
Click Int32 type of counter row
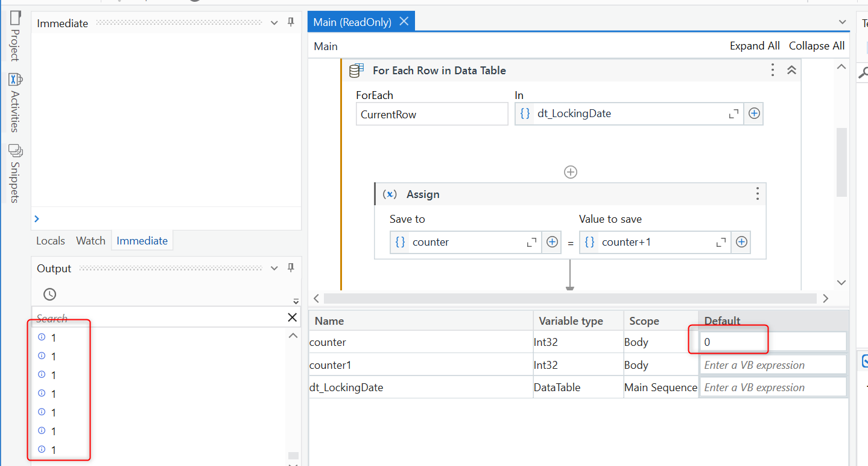578,342
